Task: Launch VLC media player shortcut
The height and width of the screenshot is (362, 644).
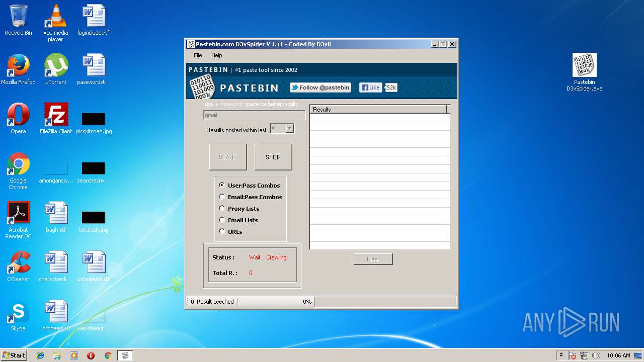Action: click(x=55, y=23)
